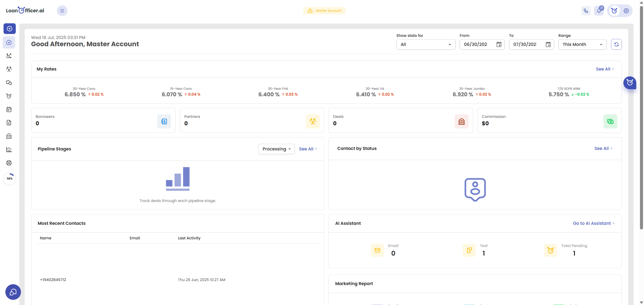
Task: Expand the Show stats for dropdown
Action: pyautogui.click(x=426, y=44)
